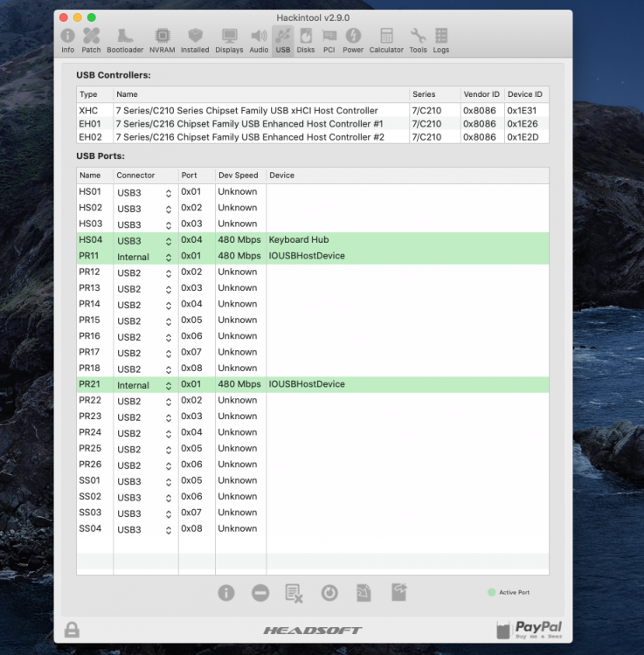Open the Bootloader section

pos(125,40)
